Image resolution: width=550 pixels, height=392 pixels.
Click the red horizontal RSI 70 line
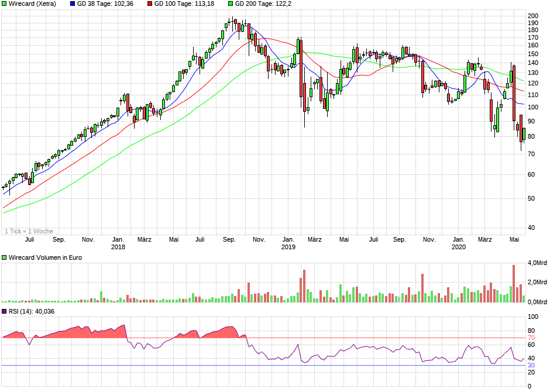[x=264, y=338]
